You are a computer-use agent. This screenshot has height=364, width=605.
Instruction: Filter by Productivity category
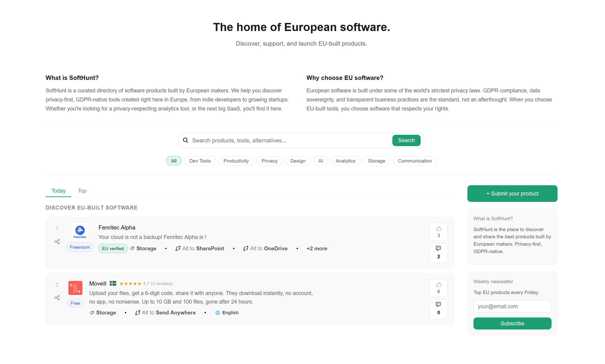(x=236, y=161)
